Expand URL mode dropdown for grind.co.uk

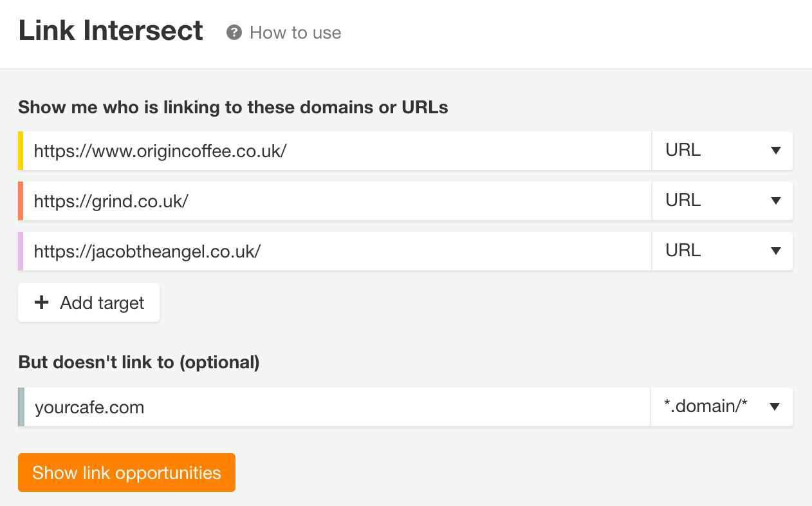(722, 201)
